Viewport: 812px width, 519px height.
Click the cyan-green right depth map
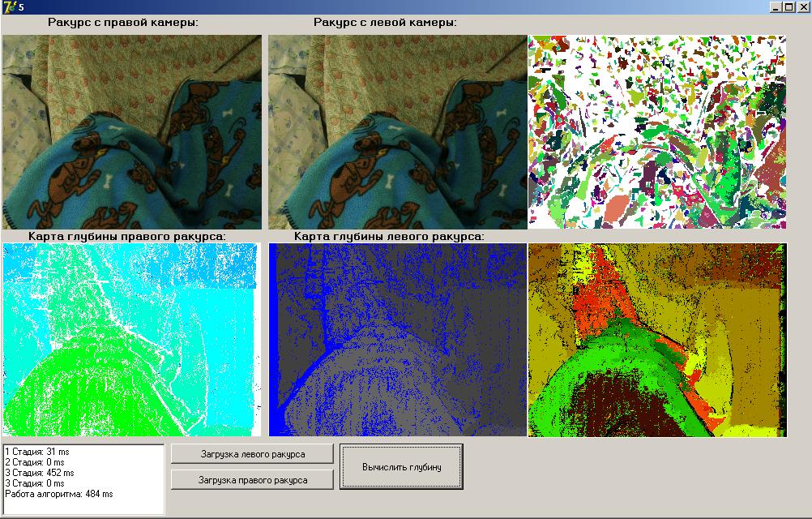(x=131, y=340)
